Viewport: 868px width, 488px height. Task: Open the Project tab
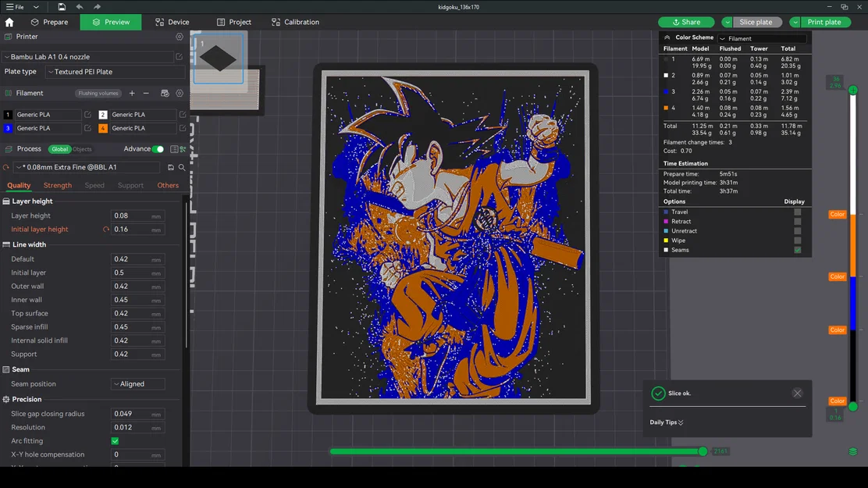point(234,22)
